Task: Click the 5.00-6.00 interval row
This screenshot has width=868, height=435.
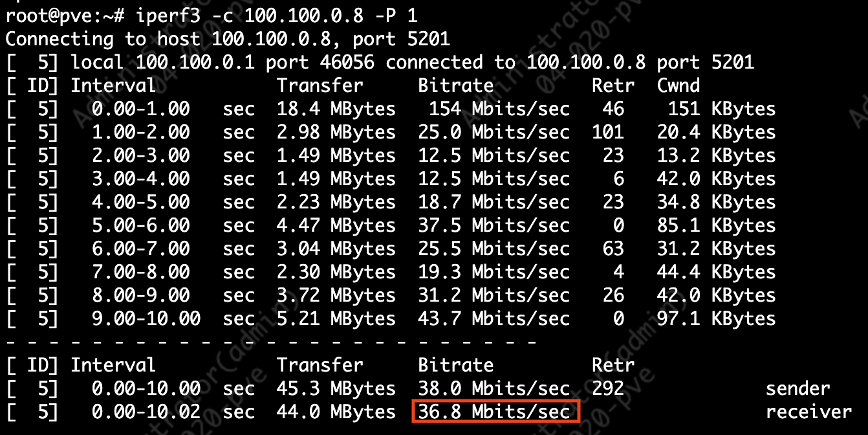Action: 140,225
